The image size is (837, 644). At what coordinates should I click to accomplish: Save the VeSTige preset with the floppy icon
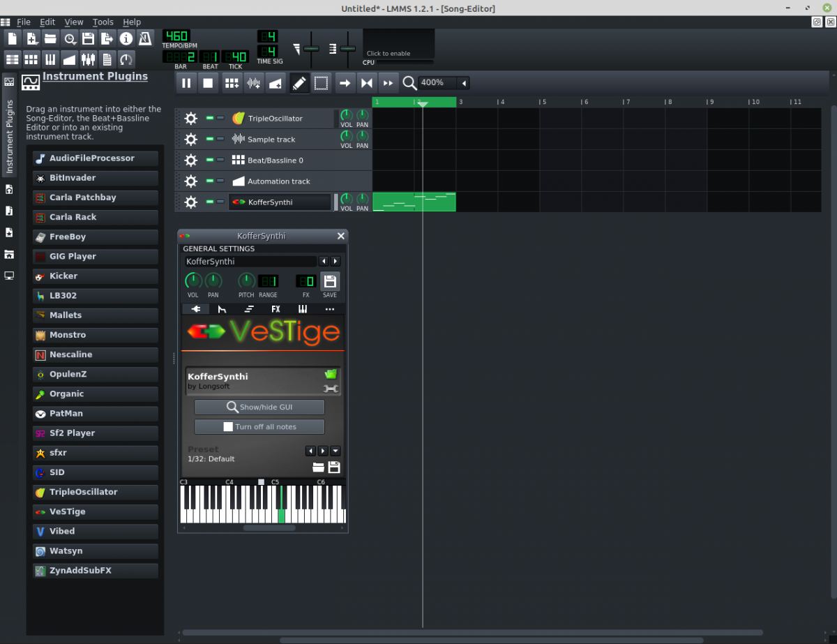point(333,467)
